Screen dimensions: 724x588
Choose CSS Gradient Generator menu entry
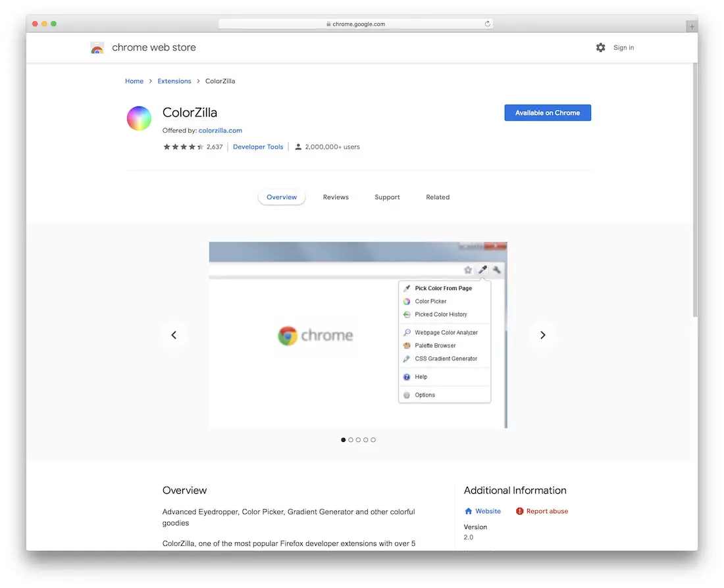click(x=444, y=358)
